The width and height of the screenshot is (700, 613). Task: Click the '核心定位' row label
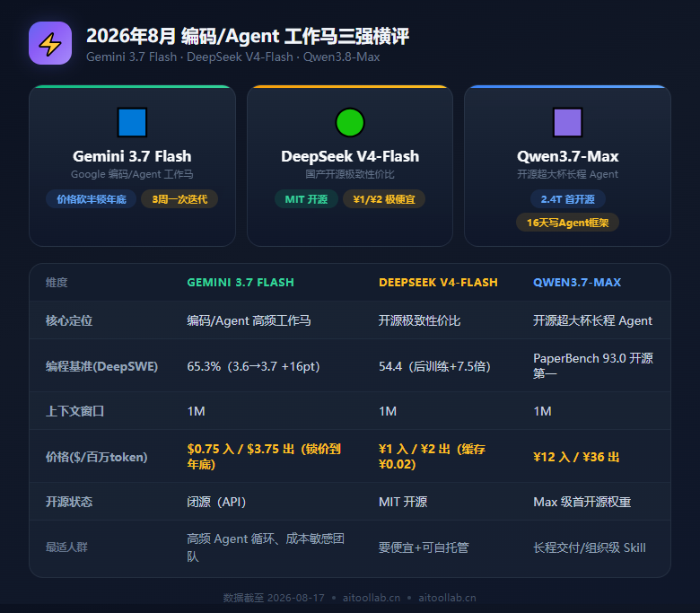(x=69, y=320)
